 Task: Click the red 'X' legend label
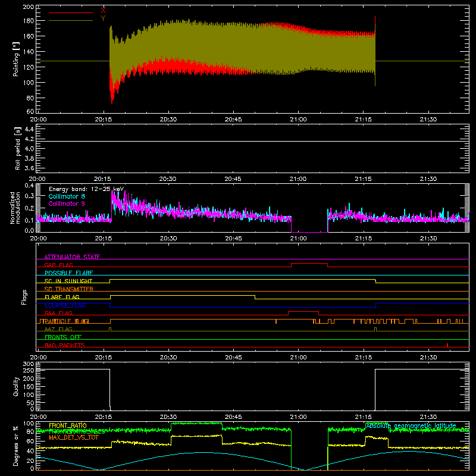coord(103,11)
